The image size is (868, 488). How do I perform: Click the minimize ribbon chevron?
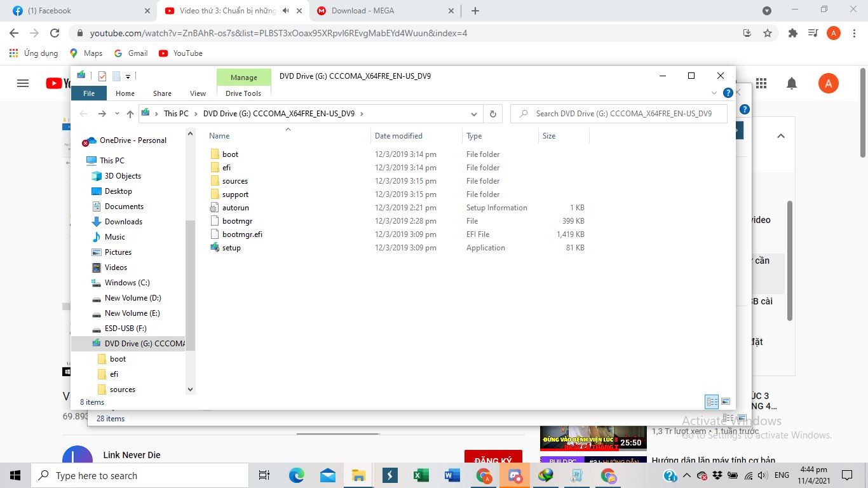714,92
